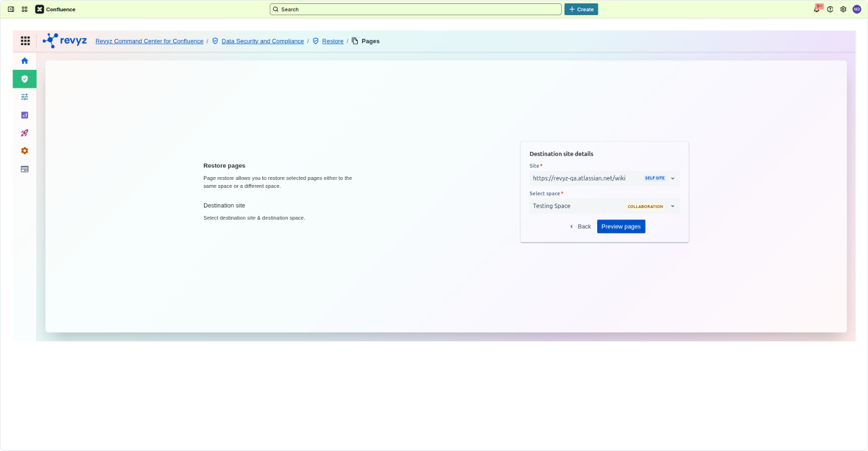
Task: Open the Confluence app switcher icon
Action: (x=25, y=10)
